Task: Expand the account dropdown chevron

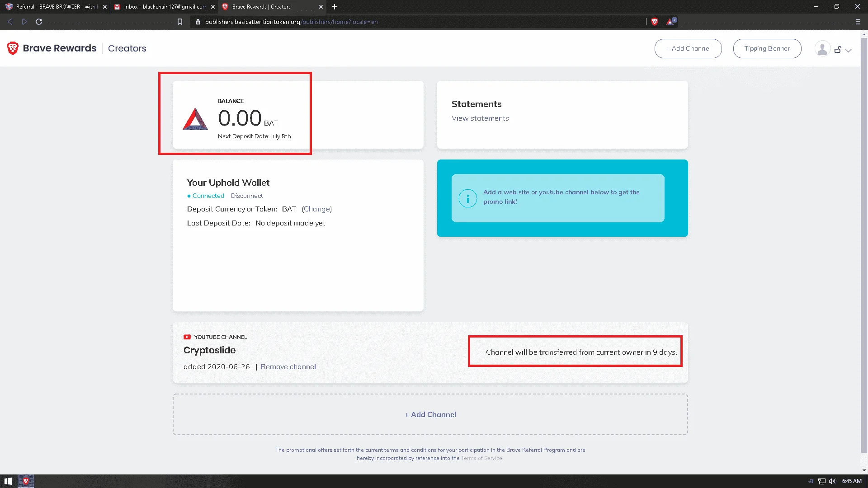Action: click(x=849, y=50)
